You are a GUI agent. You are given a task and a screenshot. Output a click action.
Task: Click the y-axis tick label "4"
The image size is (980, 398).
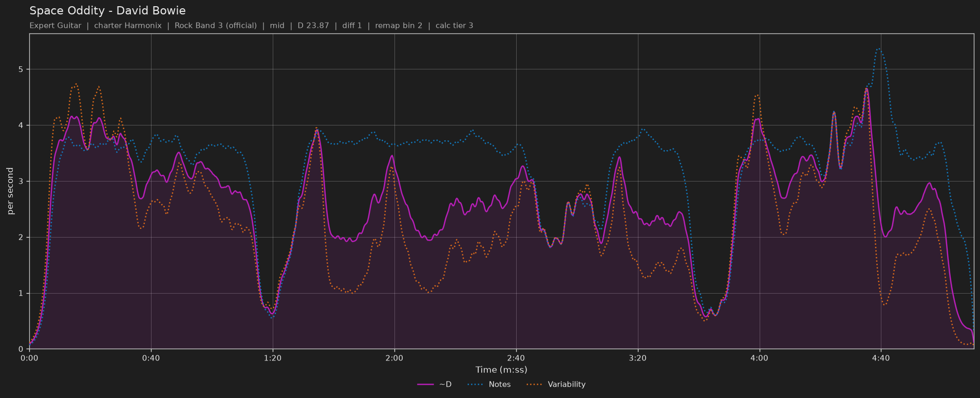(x=22, y=125)
